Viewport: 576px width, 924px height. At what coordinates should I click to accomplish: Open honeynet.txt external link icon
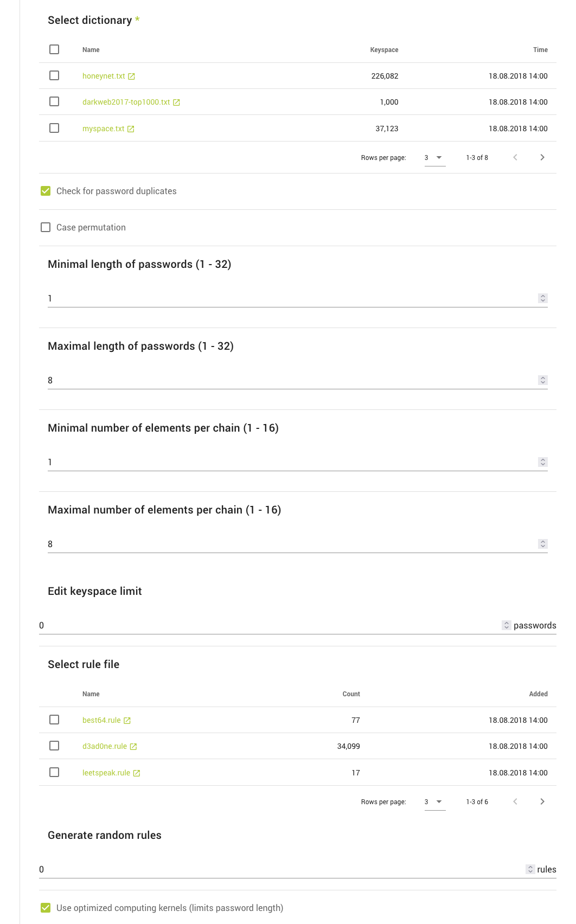[x=131, y=76]
